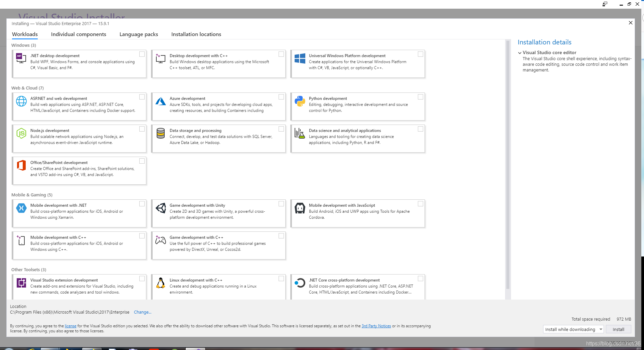
Task: Click the Data science flask icon
Action: pyautogui.click(x=300, y=133)
